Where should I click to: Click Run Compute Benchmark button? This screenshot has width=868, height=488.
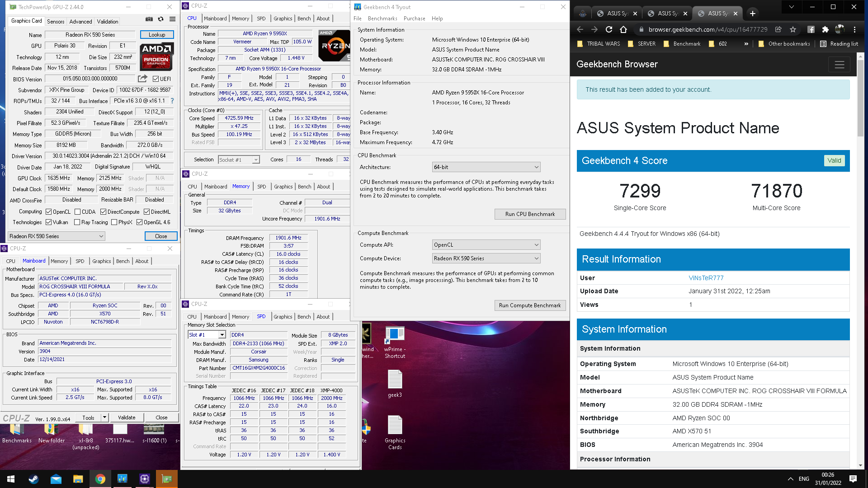tap(530, 305)
